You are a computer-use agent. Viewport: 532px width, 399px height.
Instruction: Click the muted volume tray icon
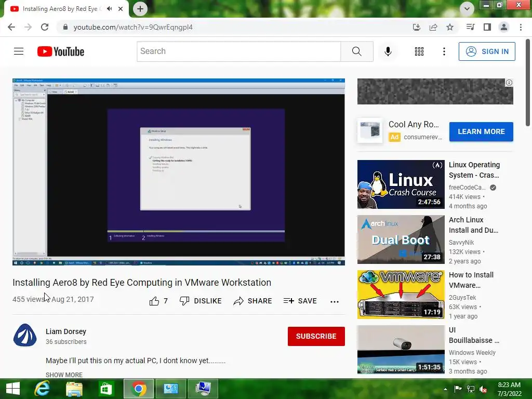click(483, 389)
